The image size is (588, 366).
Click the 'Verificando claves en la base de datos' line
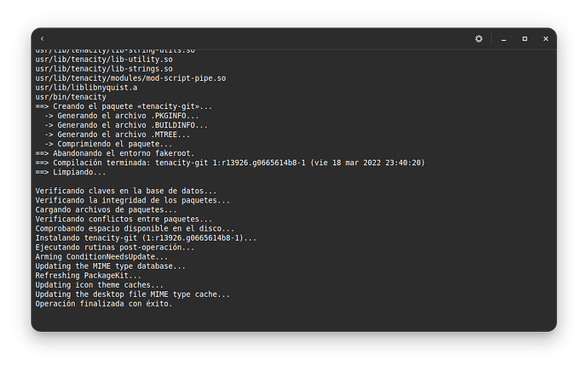[126, 191]
